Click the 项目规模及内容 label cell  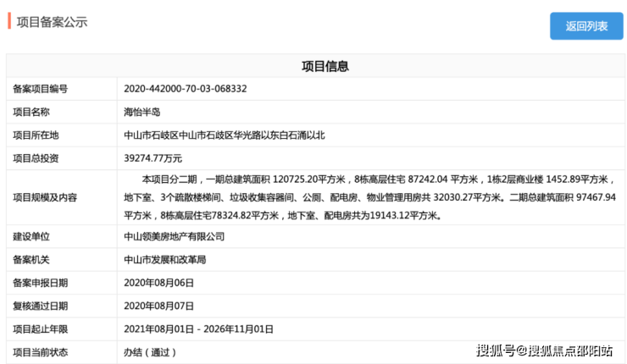tap(62, 197)
